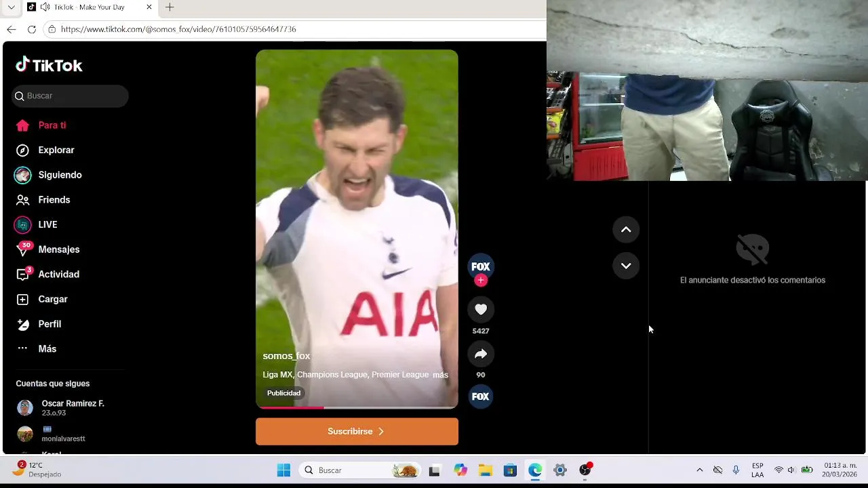The image size is (868, 488).
Task: Click the microphone icon in system tray
Action: tap(736, 470)
